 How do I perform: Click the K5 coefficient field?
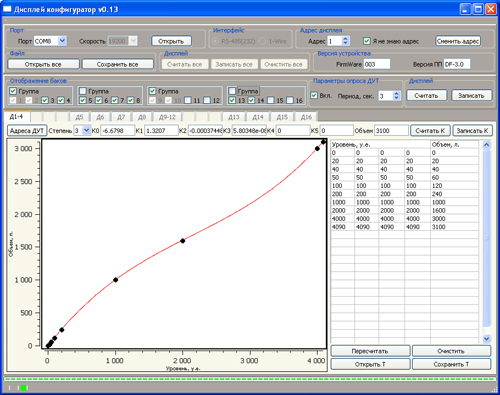pos(337,130)
